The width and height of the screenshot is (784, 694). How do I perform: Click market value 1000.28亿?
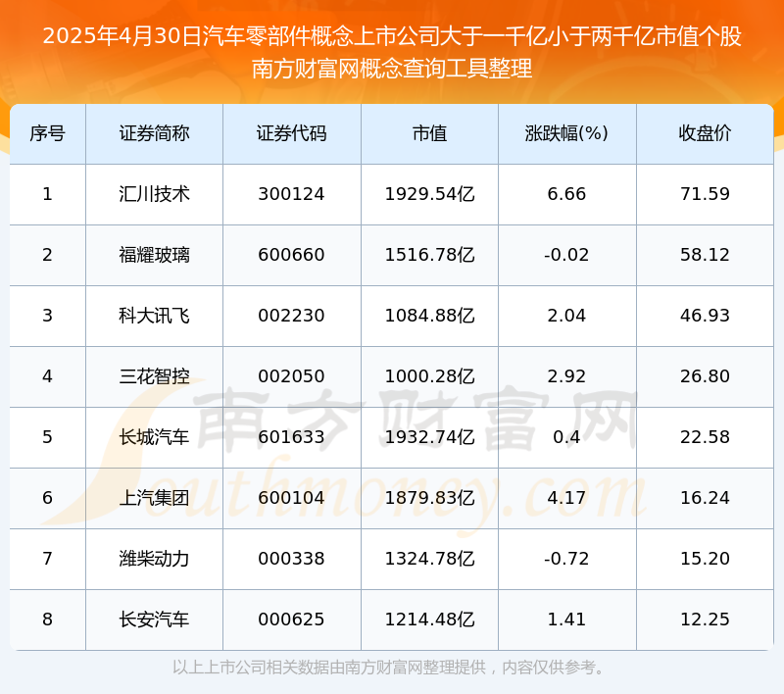(x=429, y=376)
